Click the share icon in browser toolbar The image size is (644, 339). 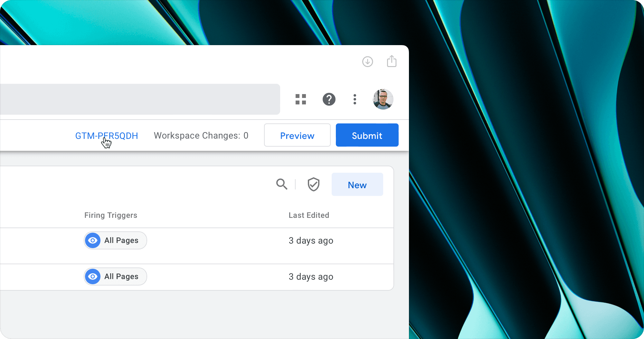coord(392,61)
